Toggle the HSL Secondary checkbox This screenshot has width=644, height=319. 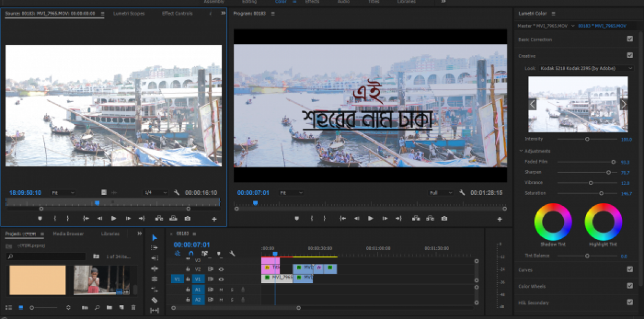(x=629, y=302)
